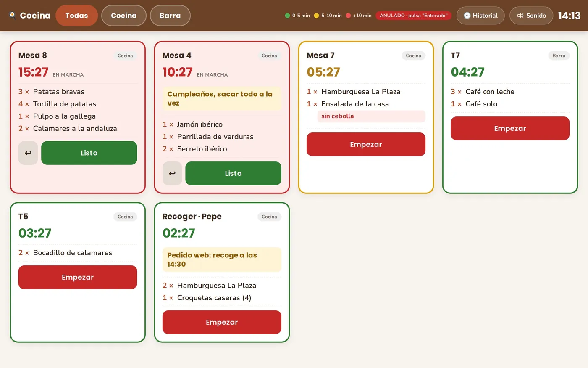
Task: Toggle Sonido on or off
Action: pyautogui.click(x=531, y=16)
